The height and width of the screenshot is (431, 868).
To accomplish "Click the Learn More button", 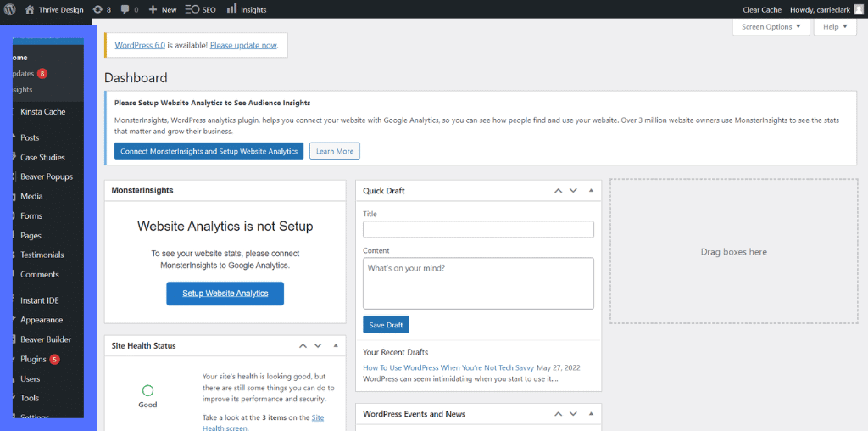I will (334, 151).
